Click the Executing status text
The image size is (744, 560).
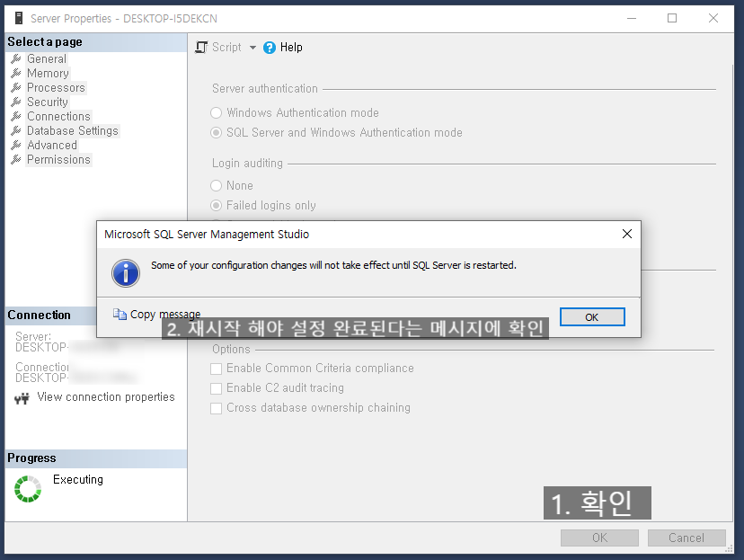pyautogui.click(x=78, y=479)
